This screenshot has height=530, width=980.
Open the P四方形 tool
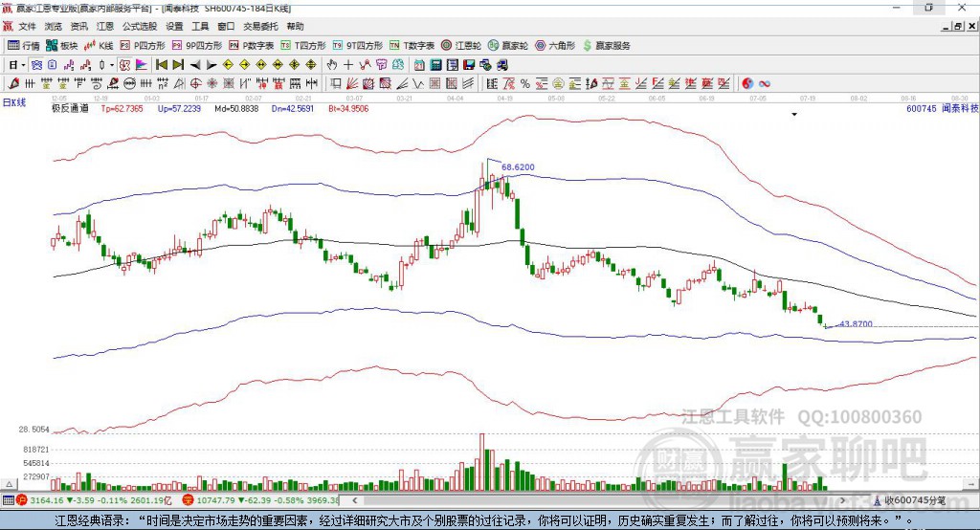(x=143, y=46)
